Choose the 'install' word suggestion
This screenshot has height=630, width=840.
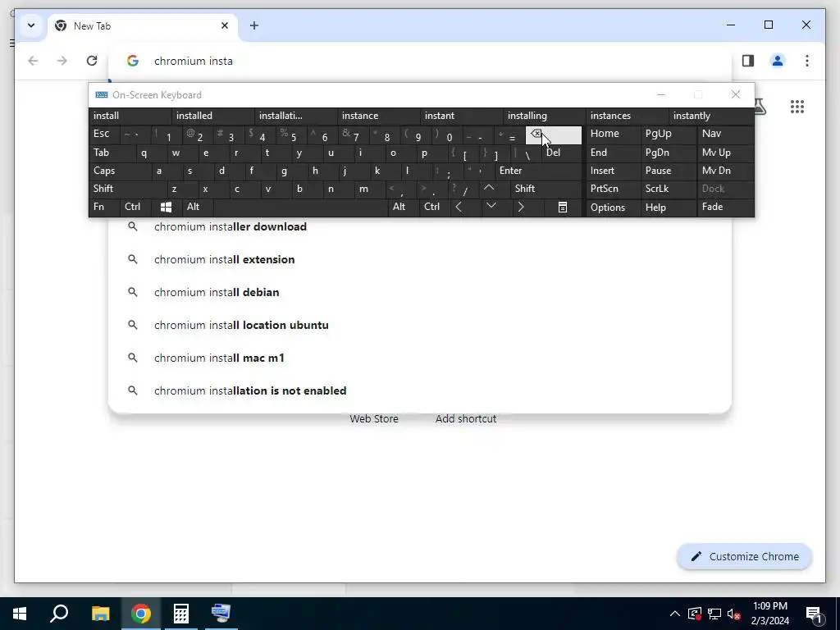point(130,116)
